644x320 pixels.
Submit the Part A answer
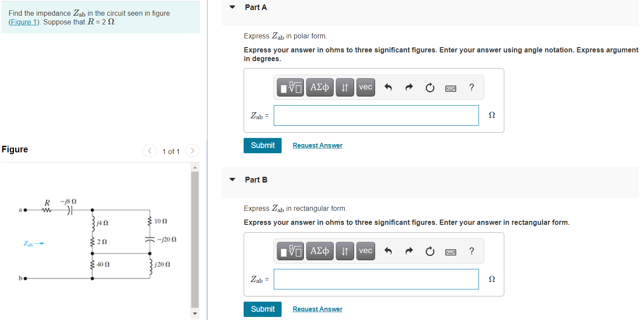coord(263,145)
